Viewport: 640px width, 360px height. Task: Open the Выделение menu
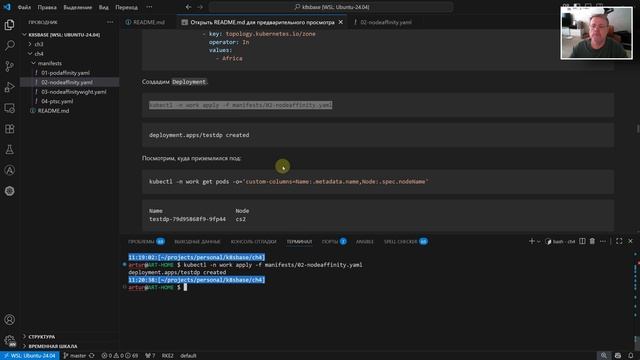[x=78, y=7]
